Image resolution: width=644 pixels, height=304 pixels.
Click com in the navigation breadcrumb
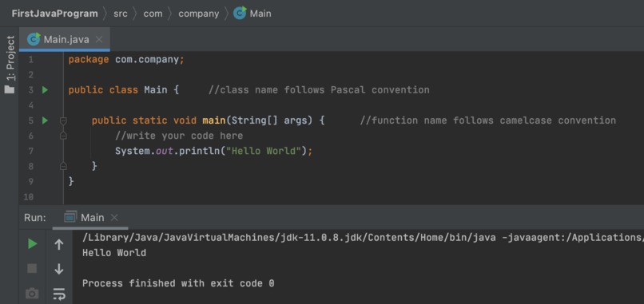click(153, 14)
